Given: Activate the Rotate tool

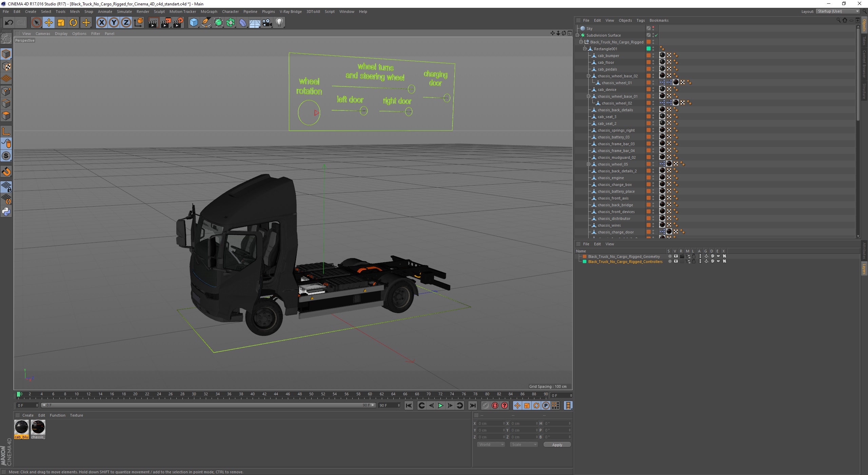Looking at the screenshot, I should click(73, 22).
